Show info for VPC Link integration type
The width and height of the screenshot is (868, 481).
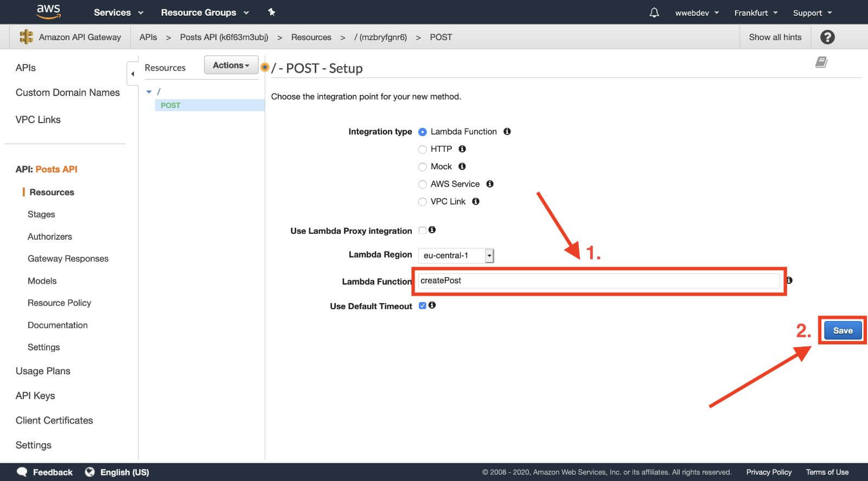tap(476, 201)
